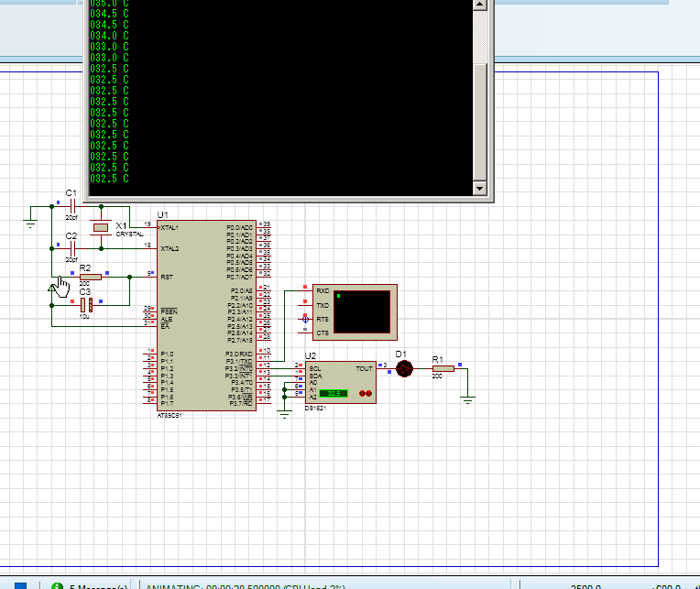Click the TOUT pin label on U2

[364, 368]
